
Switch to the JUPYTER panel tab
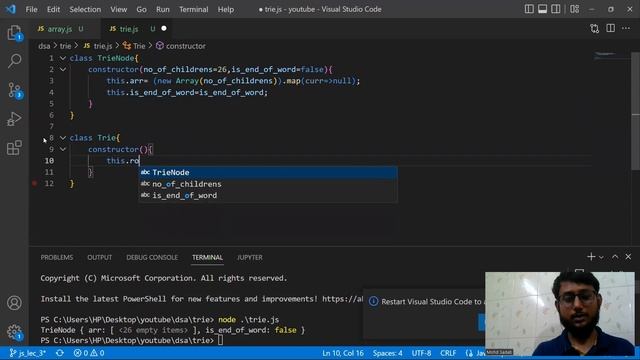(250, 258)
